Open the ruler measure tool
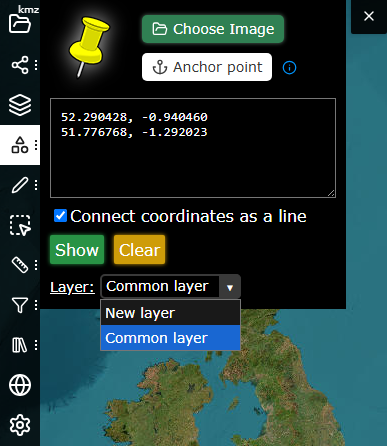The width and height of the screenshot is (387, 446). click(x=20, y=265)
